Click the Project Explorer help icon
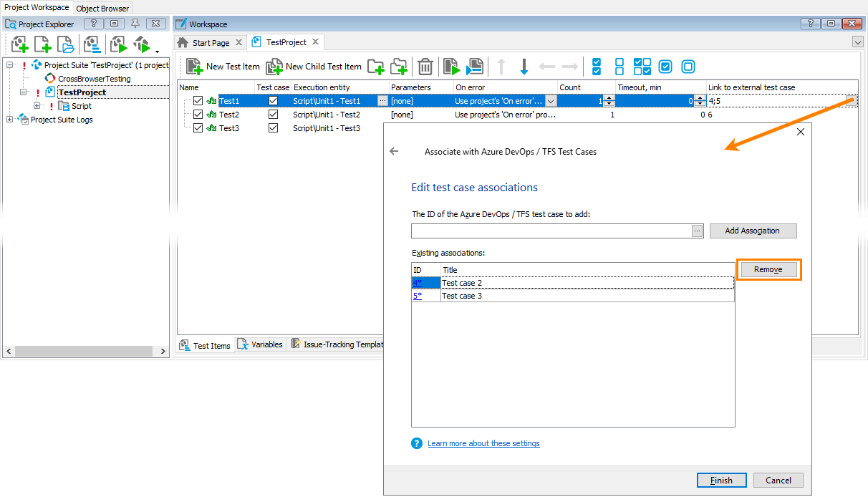 pyautogui.click(x=93, y=23)
